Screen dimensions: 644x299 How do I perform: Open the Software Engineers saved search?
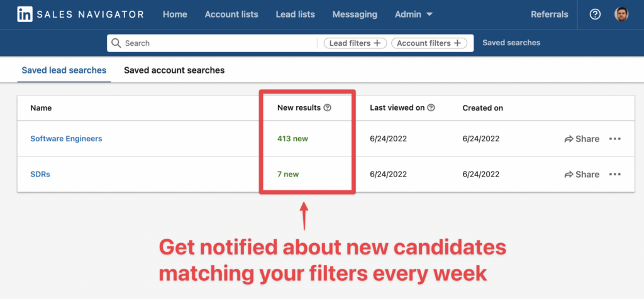point(66,139)
